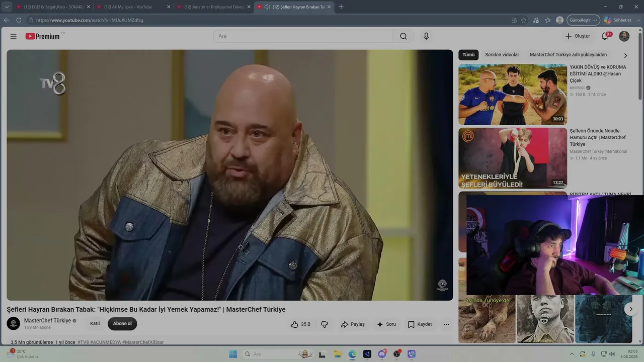The height and width of the screenshot is (362, 644).
Task: Open YouTube notifications bell
Action: pos(605,36)
